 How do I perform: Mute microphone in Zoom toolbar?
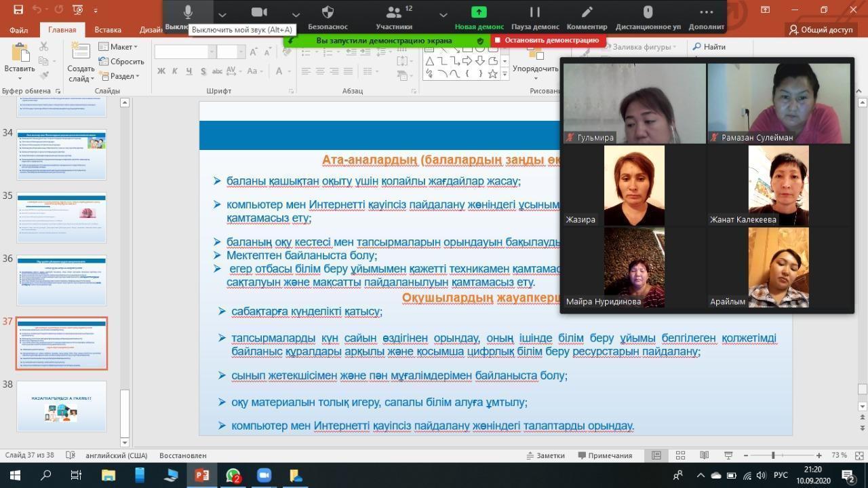point(188,12)
